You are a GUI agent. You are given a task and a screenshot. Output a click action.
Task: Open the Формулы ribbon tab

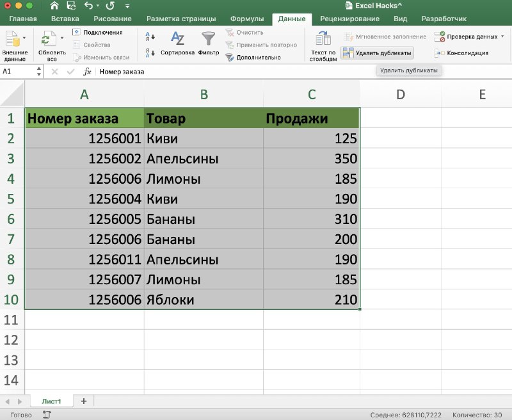pyautogui.click(x=247, y=19)
